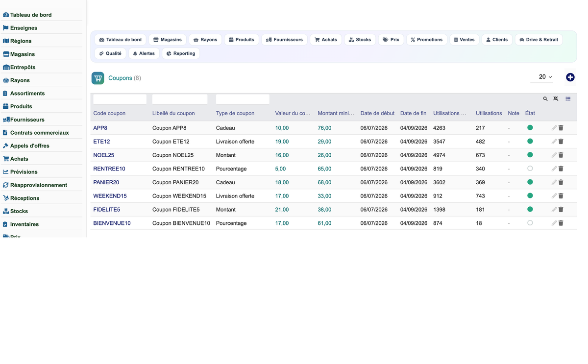
Task: Toggle the État status of APP8
Action: click(x=530, y=127)
